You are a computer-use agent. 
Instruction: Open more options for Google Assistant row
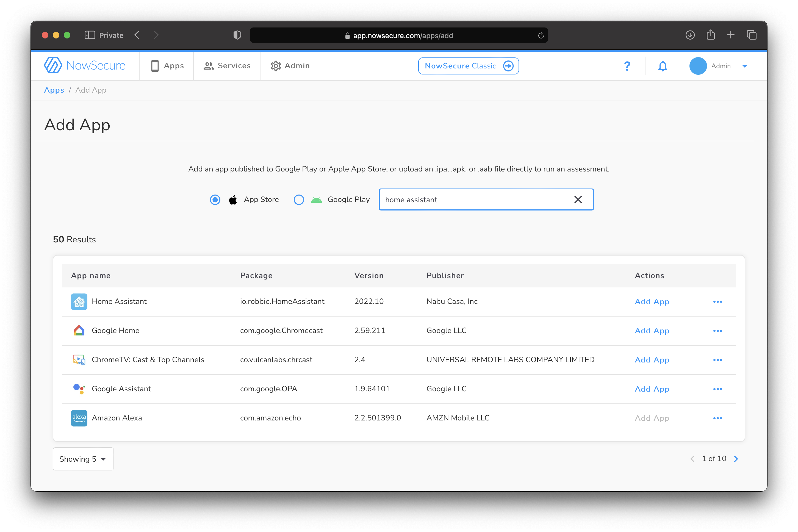click(x=717, y=389)
